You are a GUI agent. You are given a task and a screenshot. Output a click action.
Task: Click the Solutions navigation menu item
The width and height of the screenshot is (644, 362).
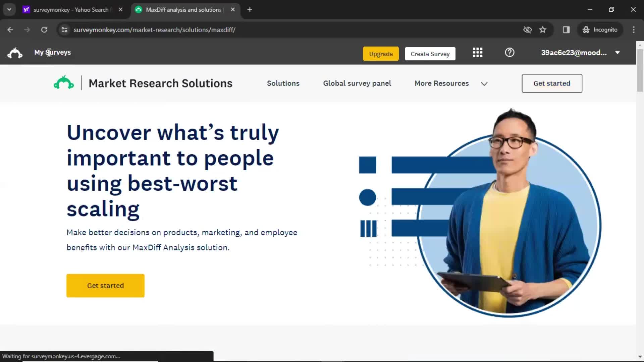pos(283,83)
